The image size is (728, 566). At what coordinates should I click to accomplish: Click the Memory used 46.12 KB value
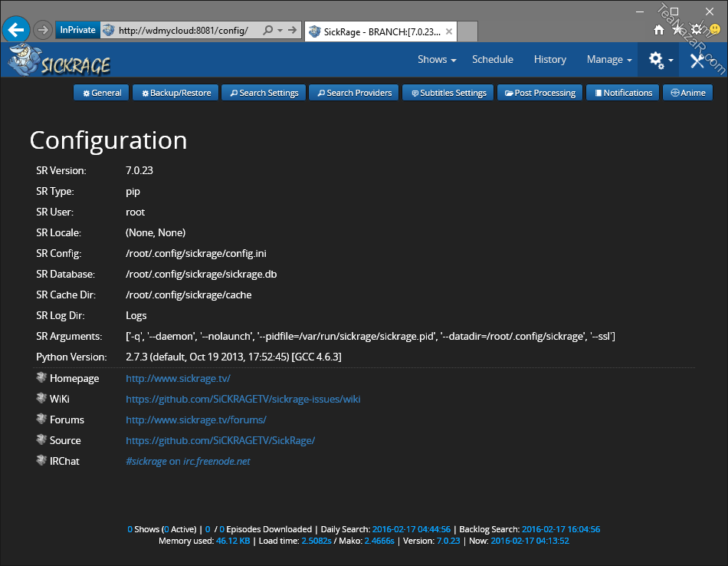(233, 541)
